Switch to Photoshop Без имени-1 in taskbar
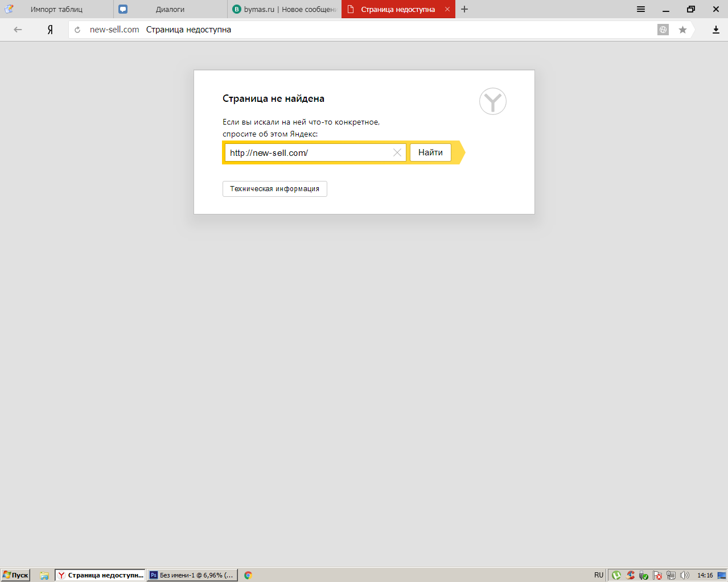 (x=192, y=575)
